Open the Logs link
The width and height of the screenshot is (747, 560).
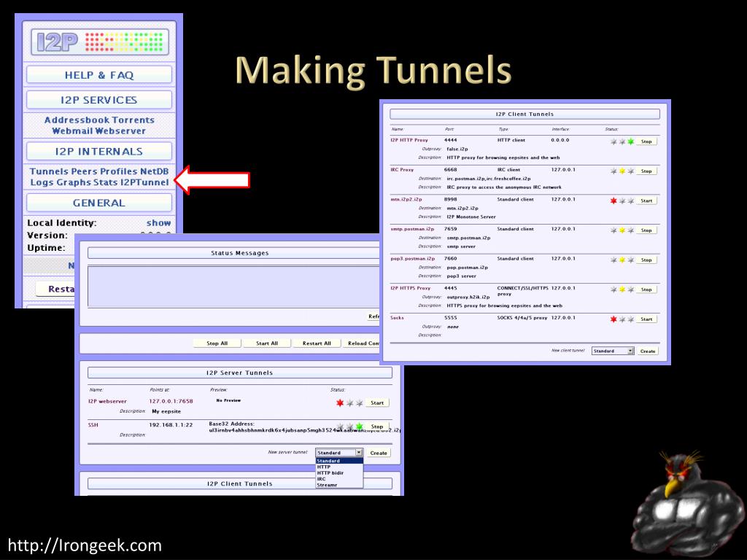(x=42, y=182)
